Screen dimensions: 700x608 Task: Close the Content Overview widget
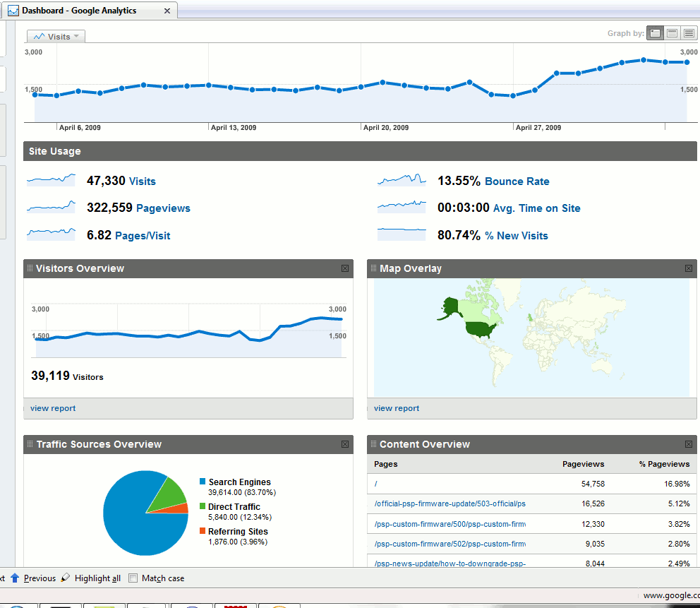[689, 444]
